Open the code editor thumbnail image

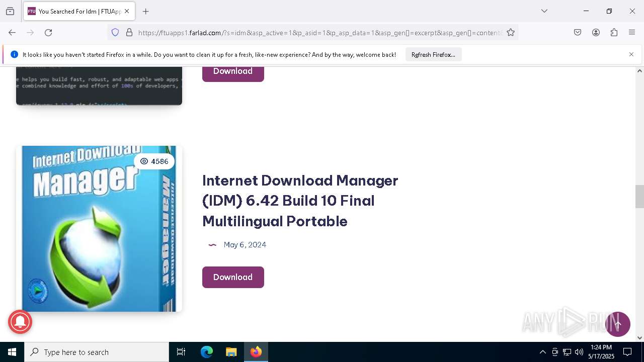[x=99, y=85]
